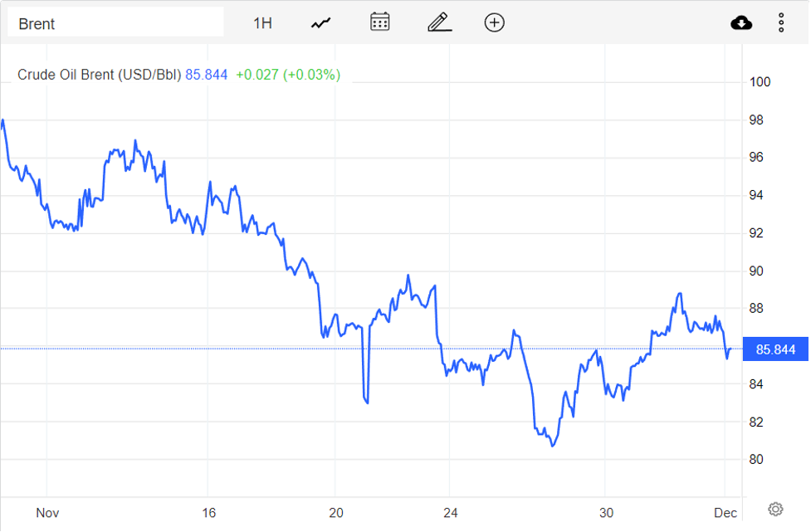Select the line chart style icon
The width and height of the screenshot is (811, 532).
[x=320, y=22]
